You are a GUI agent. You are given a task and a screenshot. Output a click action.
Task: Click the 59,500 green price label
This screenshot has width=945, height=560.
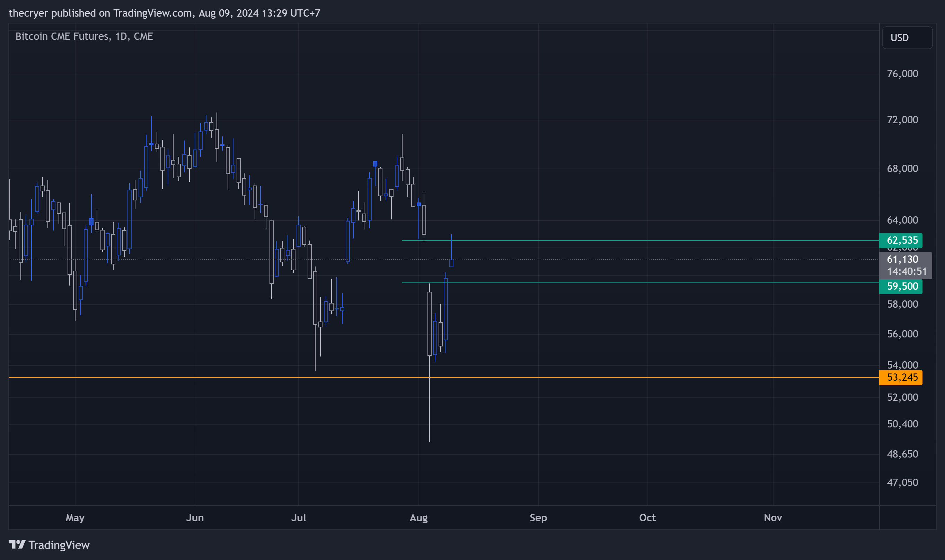click(901, 287)
